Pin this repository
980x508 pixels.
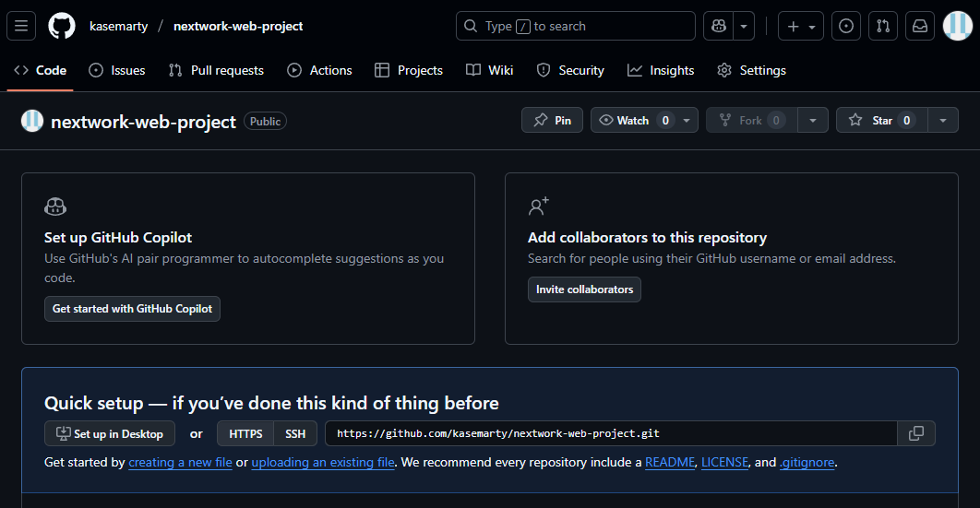pos(553,121)
